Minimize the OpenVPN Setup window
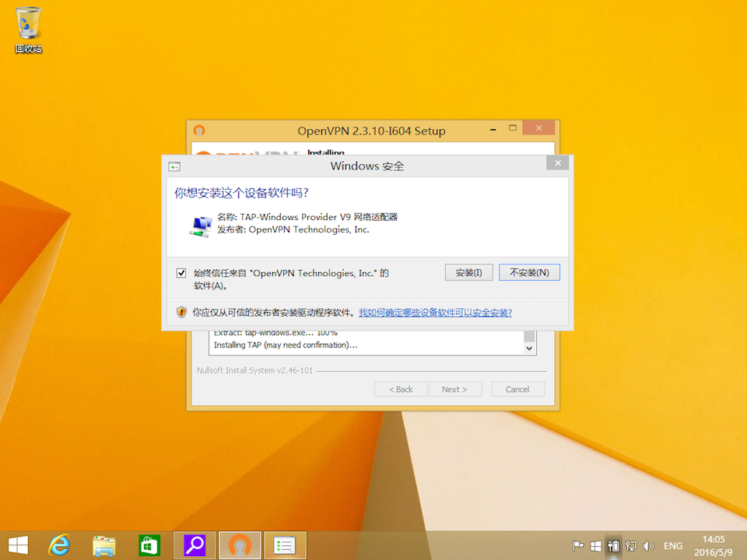The height and width of the screenshot is (560, 747). tap(493, 129)
